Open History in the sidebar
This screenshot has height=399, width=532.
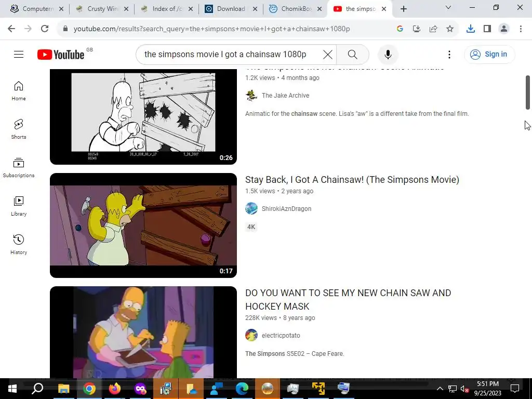point(19,245)
